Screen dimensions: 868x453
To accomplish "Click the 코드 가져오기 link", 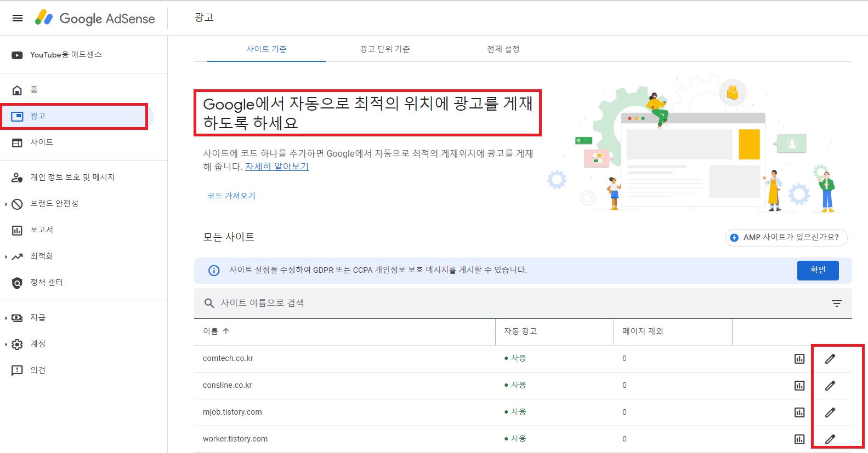I will tap(231, 196).
